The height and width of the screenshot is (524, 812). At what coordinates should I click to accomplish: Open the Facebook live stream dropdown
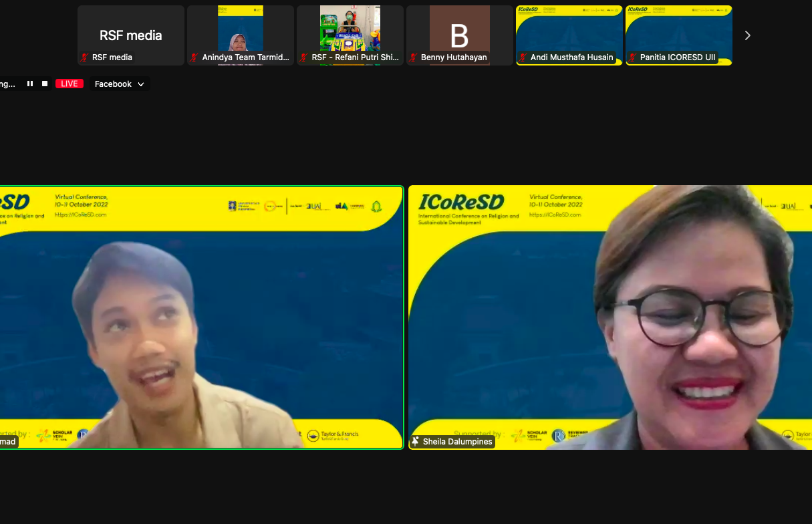coord(120,84)
